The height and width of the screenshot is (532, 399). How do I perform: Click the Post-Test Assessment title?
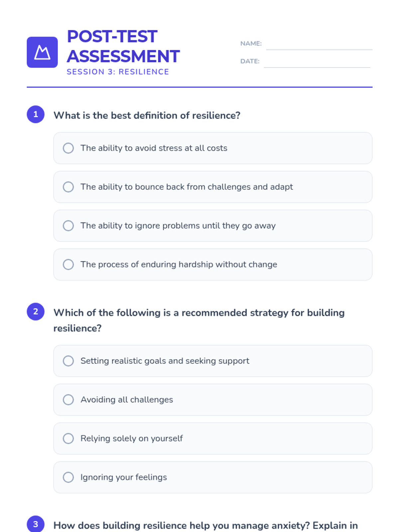click(x=123, y=46)
